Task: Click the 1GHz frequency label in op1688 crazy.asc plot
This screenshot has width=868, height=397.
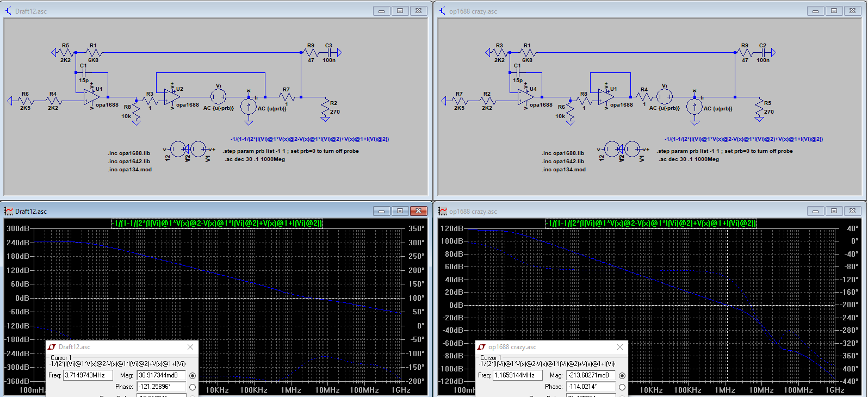Action: (x=835, y=390)
